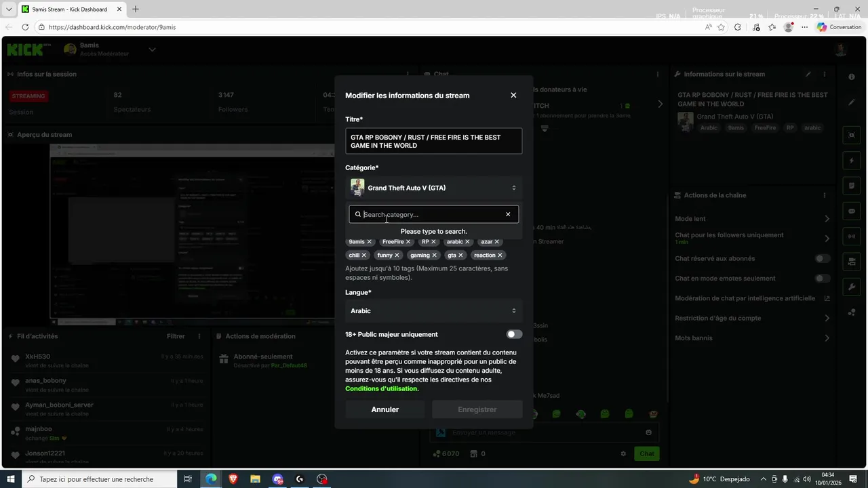
Task: Edit stream info with the pencil icon
Action: 808,74
